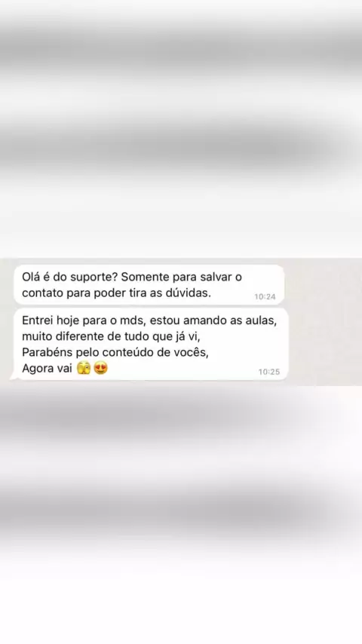Tap the heart-eyes emoji in the message
362x644 pixels.
(100, 367)
